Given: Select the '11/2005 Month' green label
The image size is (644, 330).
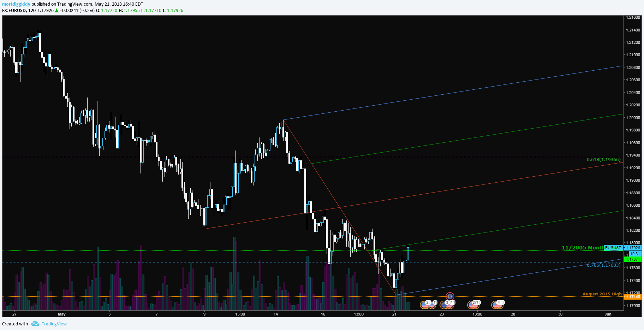Looking at the screenshot, I should [x=583, y=248].
